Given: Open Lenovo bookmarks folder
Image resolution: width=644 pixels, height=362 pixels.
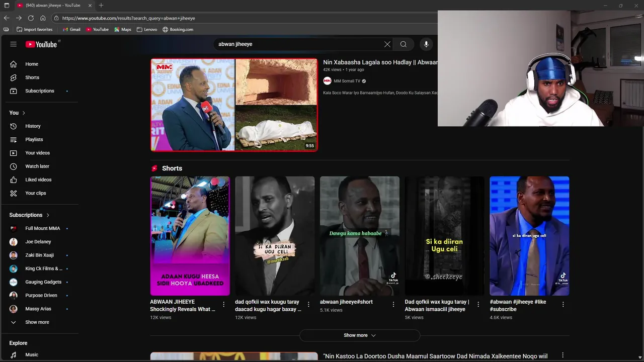Looking at the screenshot, I should pos(147,30).
